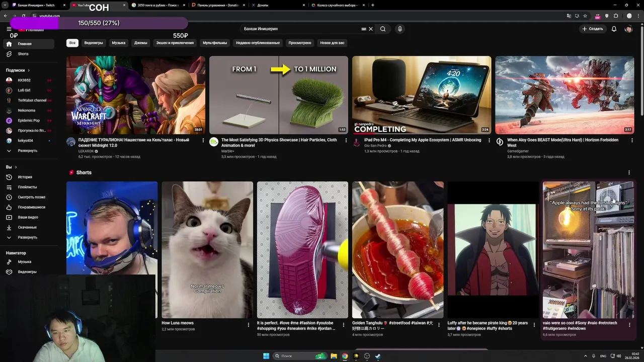644x362 pixels.
Task: Play the 3D Physics Showcase thumbnail
Action: [x=279, y=95]
